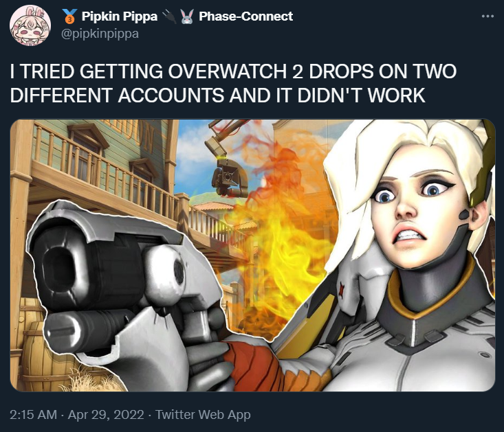Click the bronze medal emoji beside name
The image size is (504, 432).
69,16
